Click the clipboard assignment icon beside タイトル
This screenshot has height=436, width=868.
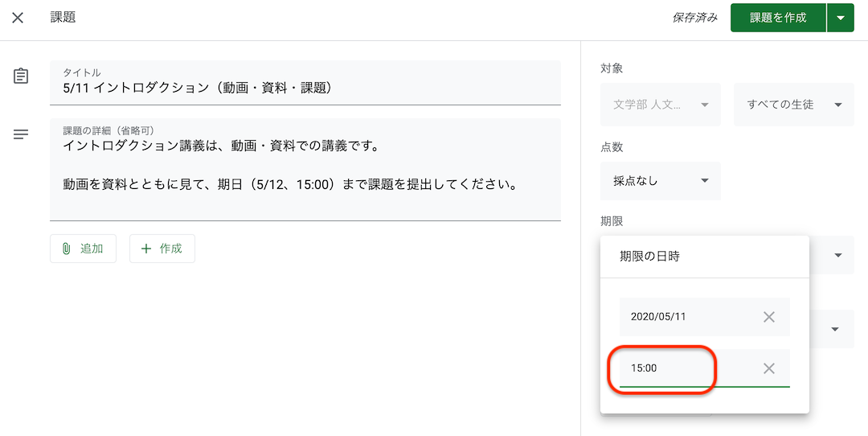coord(20,76)
